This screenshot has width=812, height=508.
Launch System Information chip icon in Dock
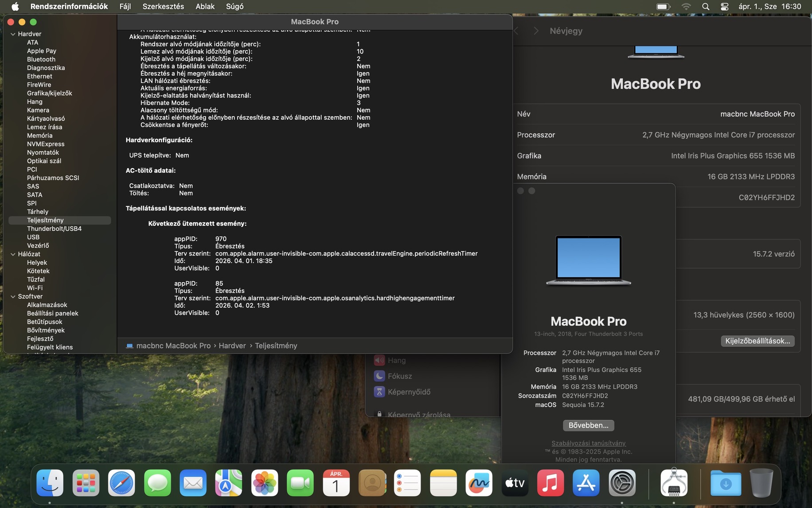[x=674, y=483]
